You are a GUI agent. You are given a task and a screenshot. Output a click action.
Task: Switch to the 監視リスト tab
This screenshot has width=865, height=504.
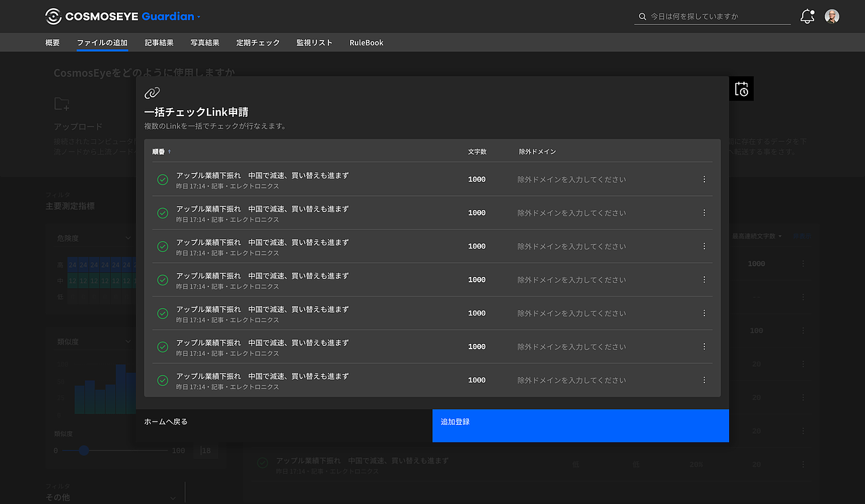[x=314, y=42]
